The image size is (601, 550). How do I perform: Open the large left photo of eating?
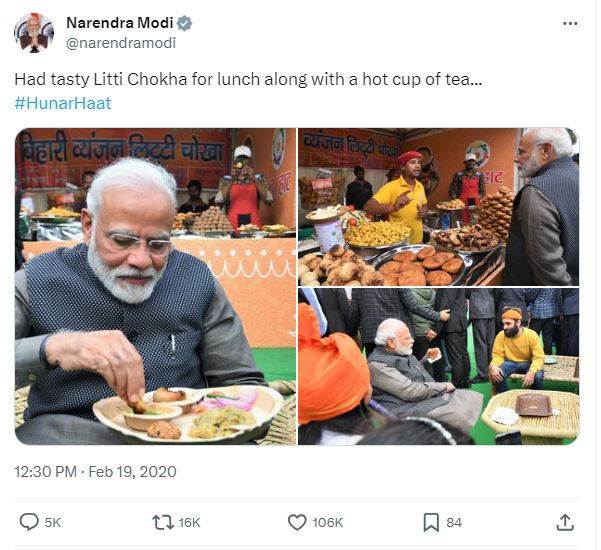[x=155, y=286]
